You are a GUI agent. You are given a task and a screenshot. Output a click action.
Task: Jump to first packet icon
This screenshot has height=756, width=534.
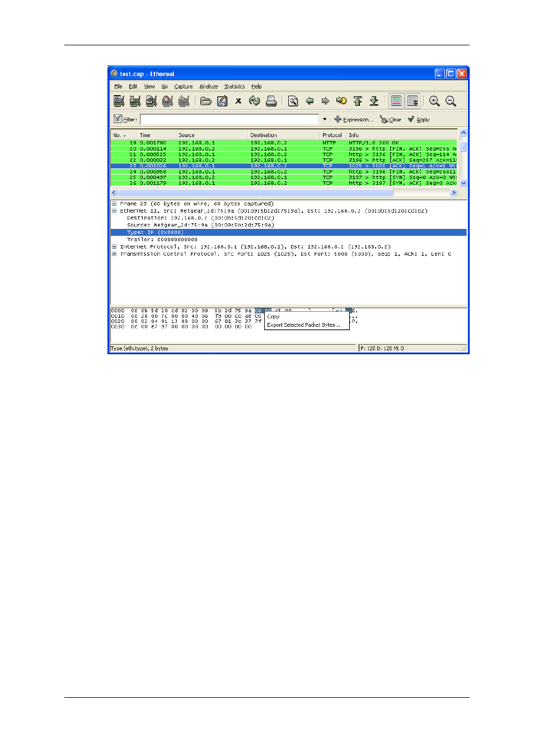pyautogui.click(x=358, y=101)
